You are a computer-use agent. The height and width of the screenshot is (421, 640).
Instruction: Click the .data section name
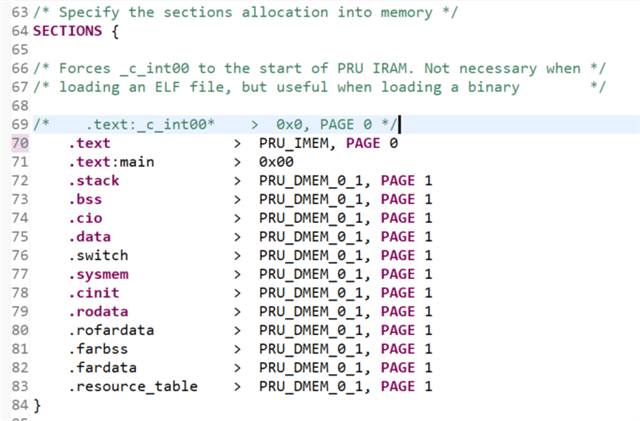90,237
